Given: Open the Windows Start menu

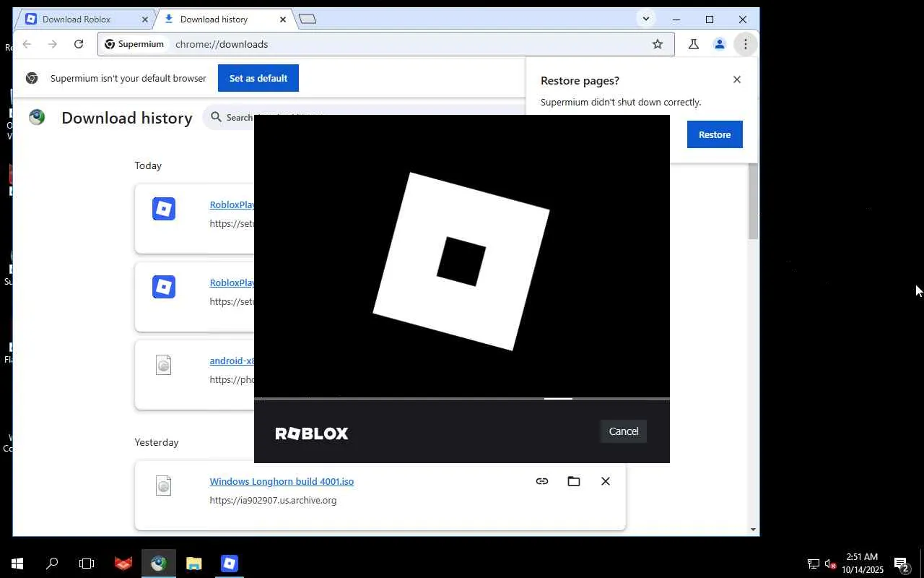Looking at the screenshot, I should pyautogui.click(x=17, y=564).
